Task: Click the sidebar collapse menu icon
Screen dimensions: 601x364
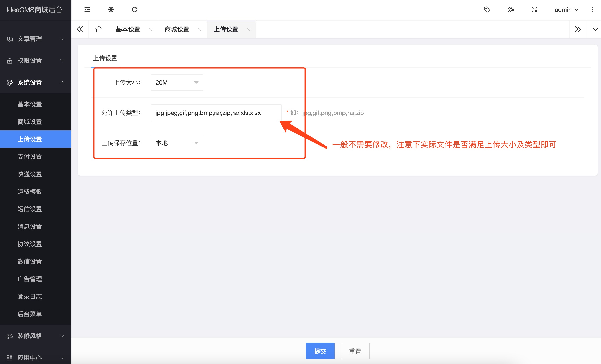Action: (87, 10)
